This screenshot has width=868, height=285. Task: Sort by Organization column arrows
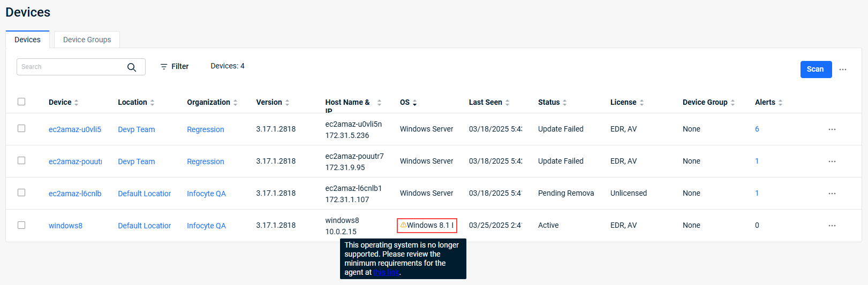[235, 103]
